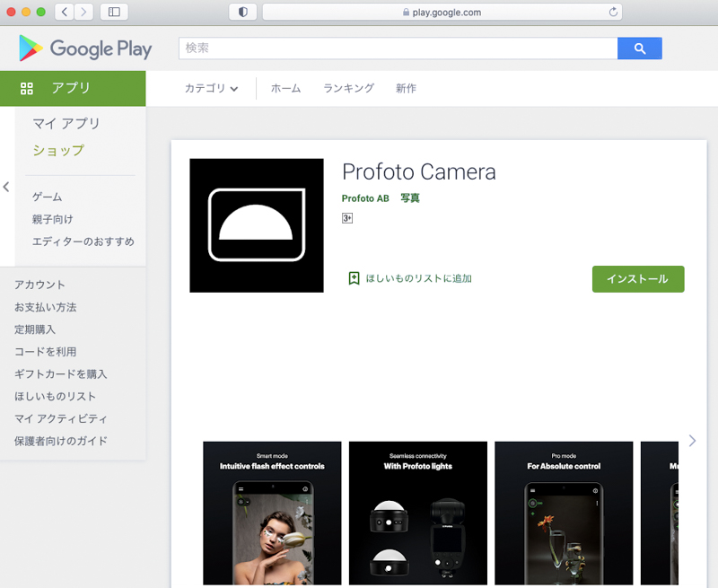This screenshot has width=718, height=588.
Task: Click the Profoto AB developer link
Action: (x=365, y=198)
